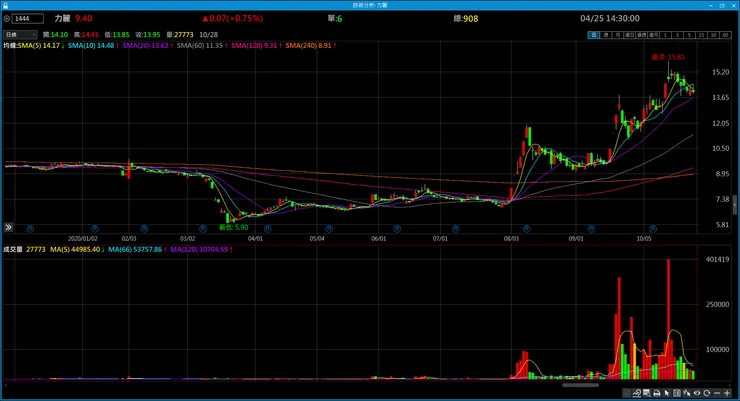Select the 5-minute period tab

click(x=690, y=35)
